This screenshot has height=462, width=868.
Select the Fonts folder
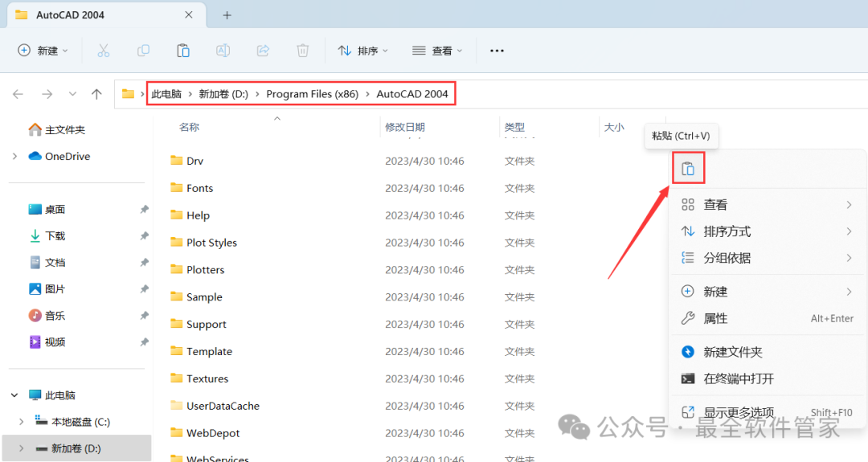[191, 188]
